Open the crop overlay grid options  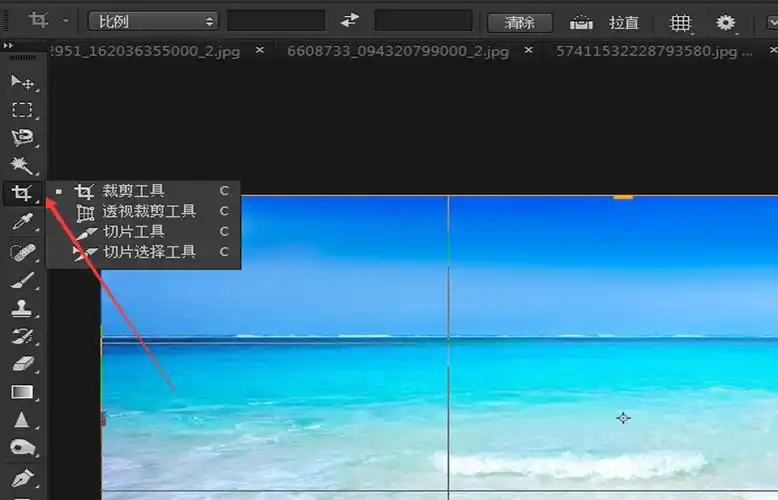coord(681,23)
